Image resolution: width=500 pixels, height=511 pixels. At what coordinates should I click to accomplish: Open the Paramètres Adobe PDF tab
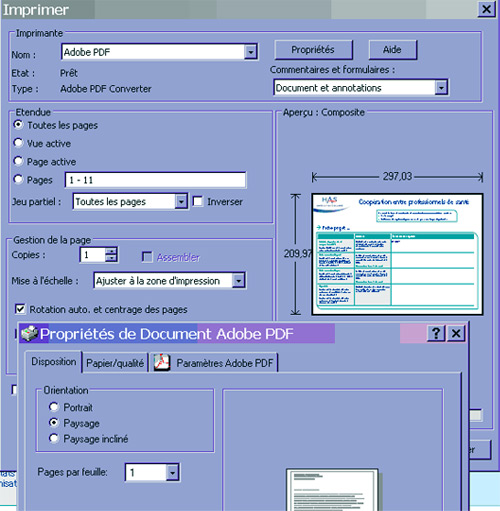click(x=214, y=363)
